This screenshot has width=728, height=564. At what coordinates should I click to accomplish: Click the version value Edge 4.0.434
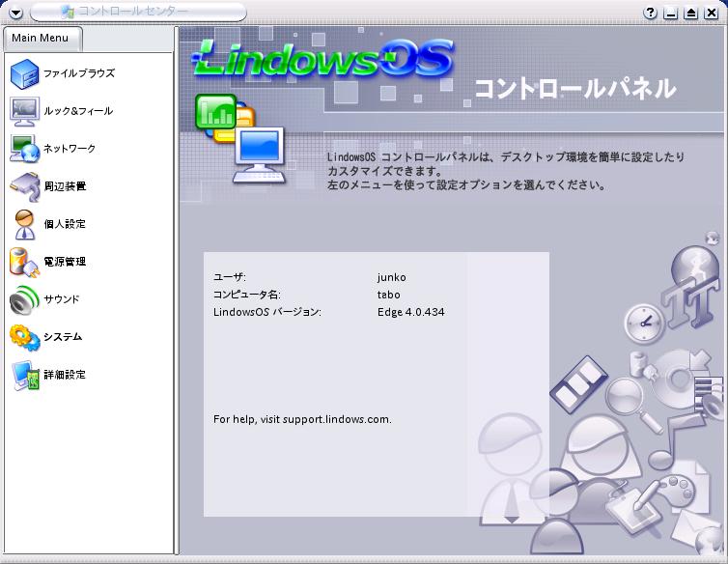[411, 312]
